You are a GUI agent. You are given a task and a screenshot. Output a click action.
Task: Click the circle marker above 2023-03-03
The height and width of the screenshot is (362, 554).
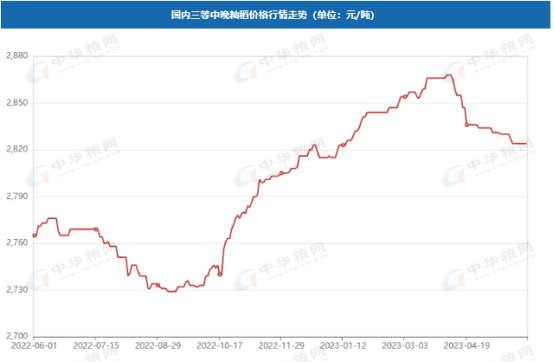[405, 97]
